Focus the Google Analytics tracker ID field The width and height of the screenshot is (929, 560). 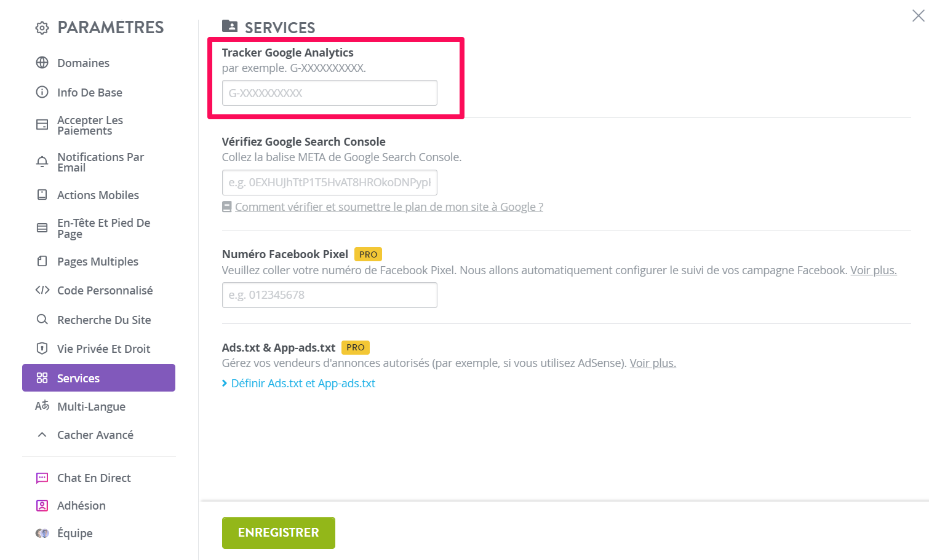pos(330,93)
